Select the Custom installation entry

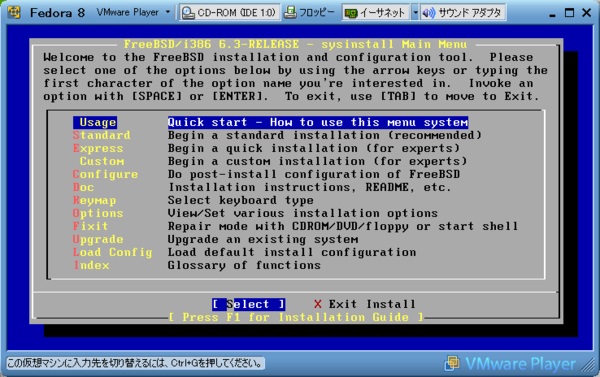pos(102,161)
